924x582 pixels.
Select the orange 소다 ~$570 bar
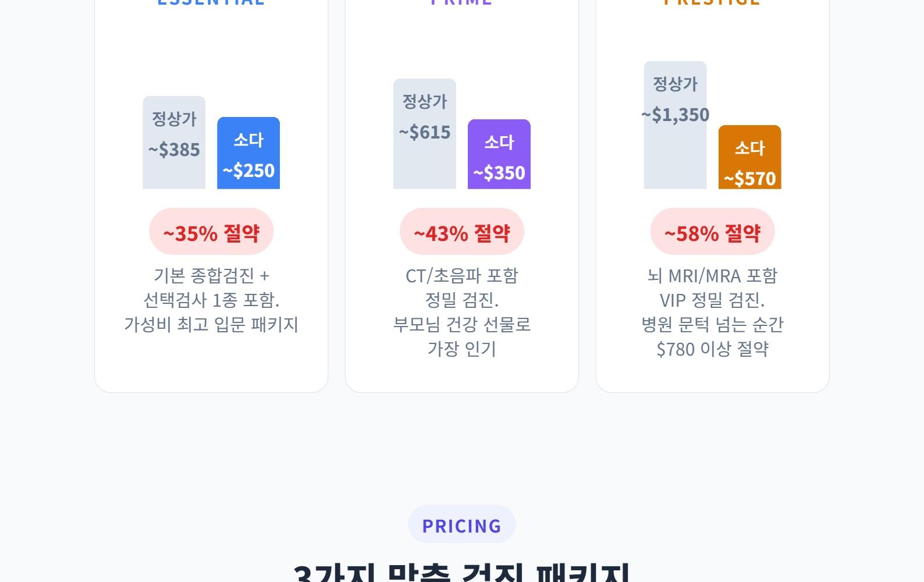click(749, 157)
